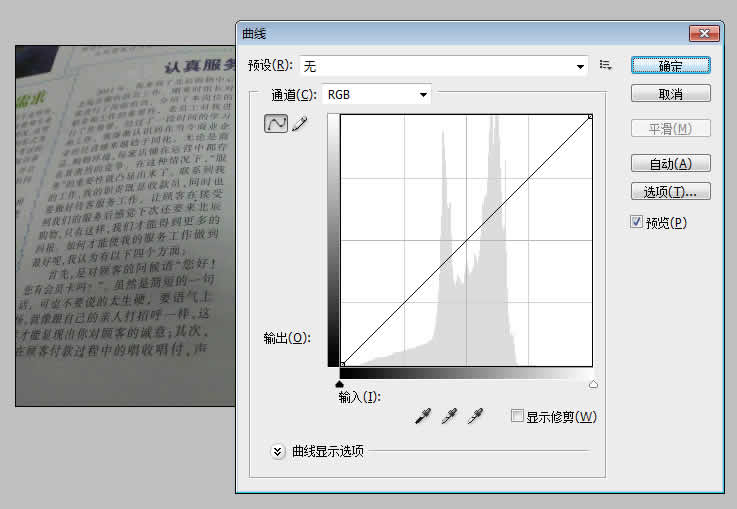737x509 pixels.
Task: Click the curve's top-right highlight endpoint
Action: point(591,117)
